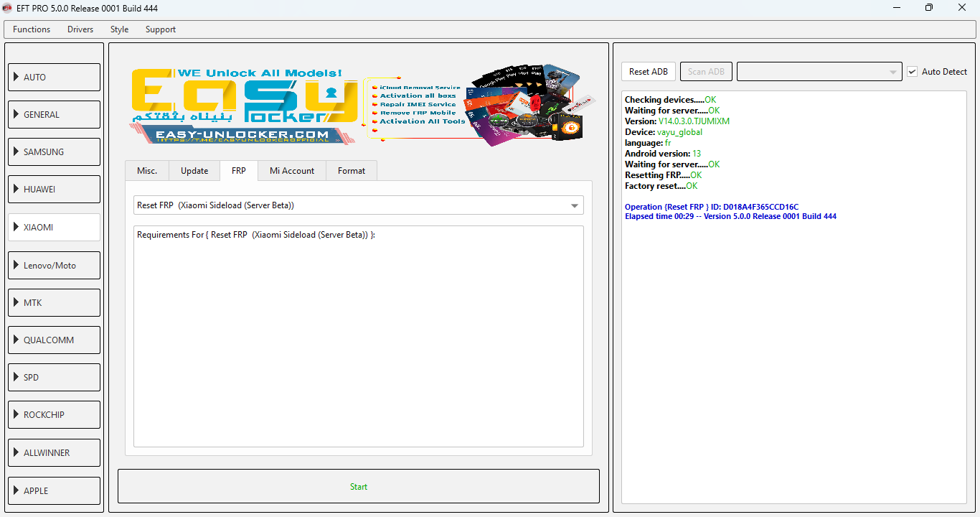Open the ROCKCHIP section
This screenshot has height=517, width=980.
[54, 415]
